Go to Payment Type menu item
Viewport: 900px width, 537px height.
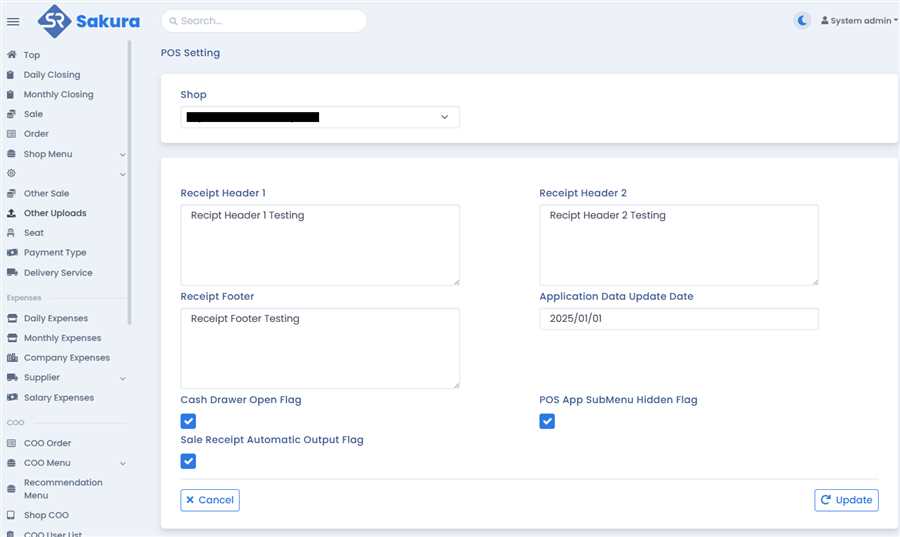click(x=55, y=253)
